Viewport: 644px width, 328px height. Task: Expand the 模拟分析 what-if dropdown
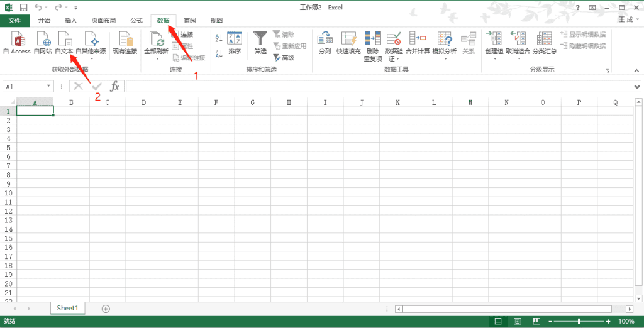445,59
